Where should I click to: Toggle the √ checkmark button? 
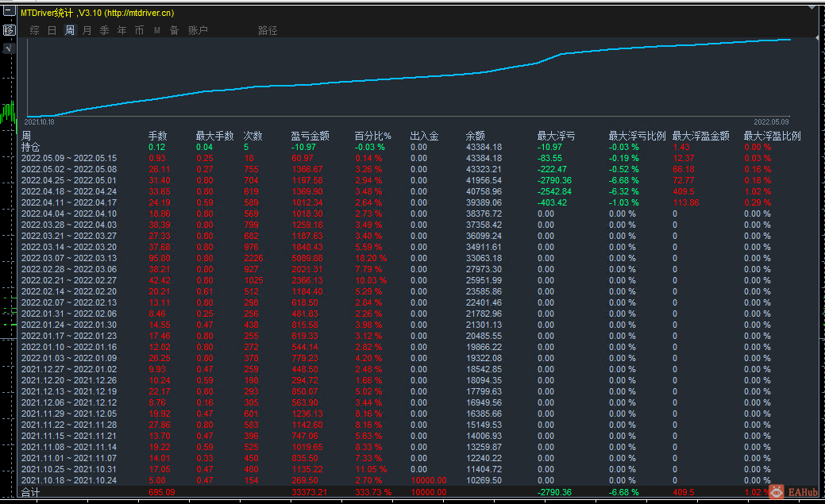click(9, 48)
